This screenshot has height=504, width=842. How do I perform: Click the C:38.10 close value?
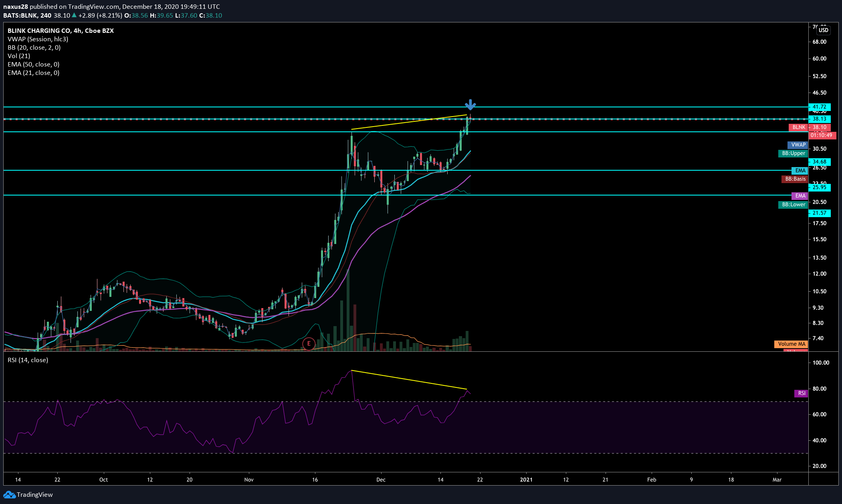pyautogui.click(x=210, y=15)
